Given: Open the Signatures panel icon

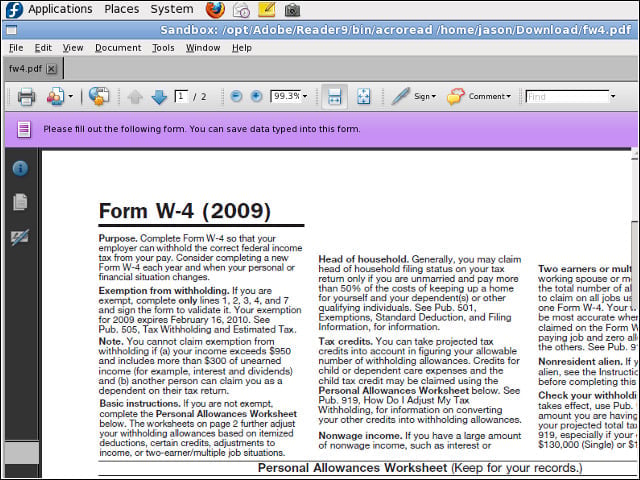Looking at the screenshot, I should [20, 237].
